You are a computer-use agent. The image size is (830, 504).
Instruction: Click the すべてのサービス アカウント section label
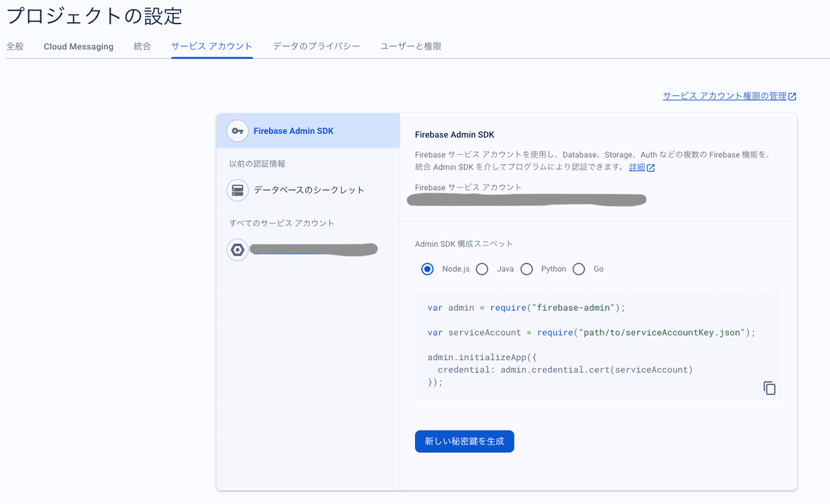tap(282, 223)
